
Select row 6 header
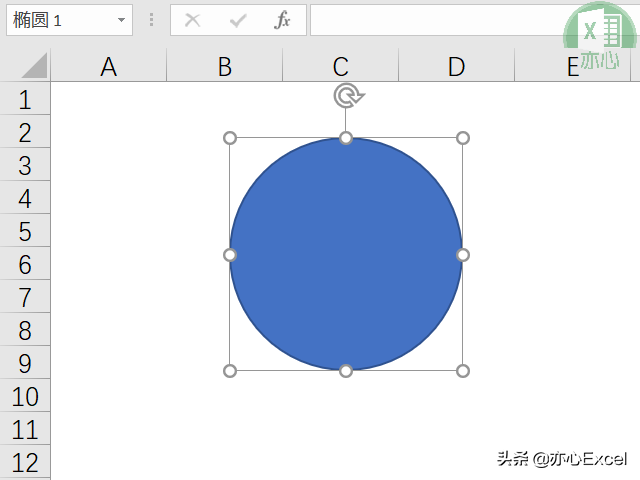[25, 264]
